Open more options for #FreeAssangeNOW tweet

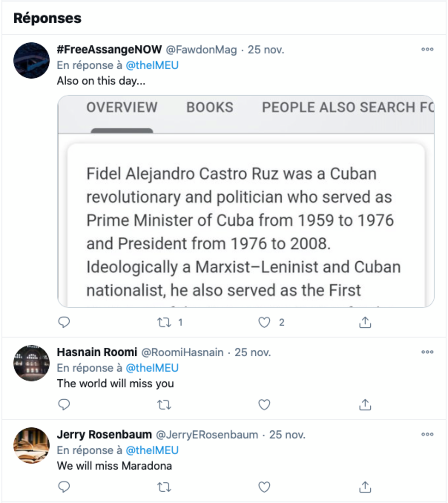427,49
